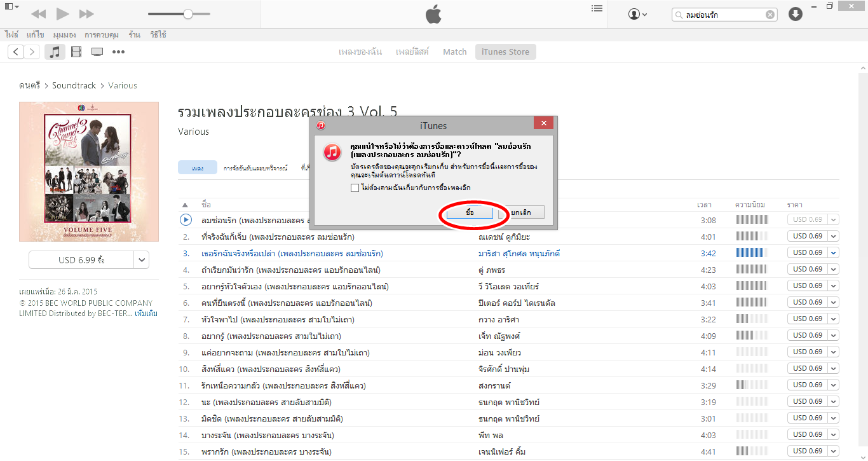Click in the store search field

pos(723,15)
